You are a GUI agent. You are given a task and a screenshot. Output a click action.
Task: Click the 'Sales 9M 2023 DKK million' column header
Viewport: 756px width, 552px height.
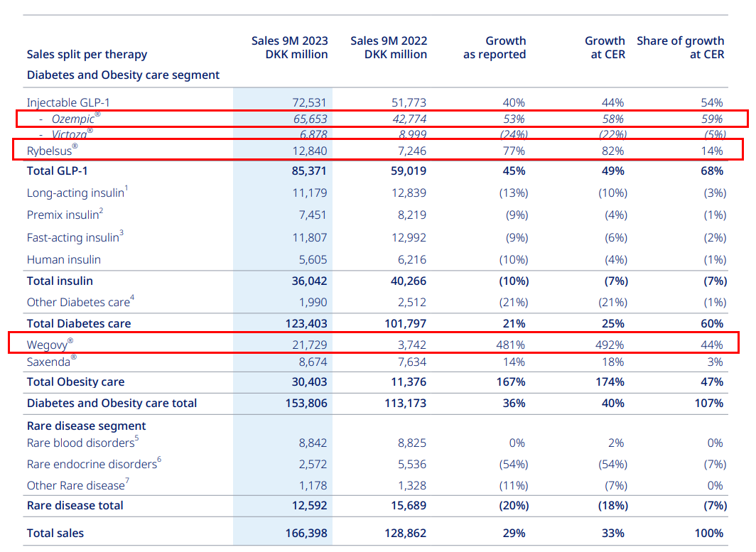[x=289, y=48]
